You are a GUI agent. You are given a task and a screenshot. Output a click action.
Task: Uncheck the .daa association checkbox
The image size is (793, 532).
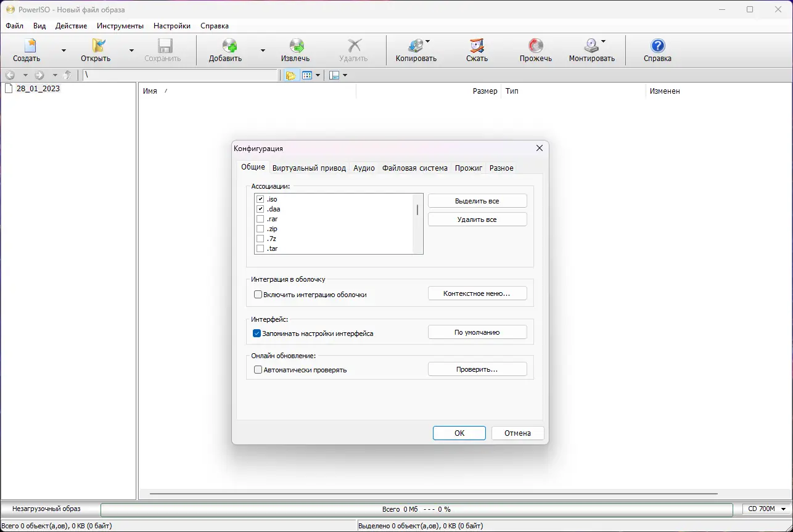tap(260, 209)
